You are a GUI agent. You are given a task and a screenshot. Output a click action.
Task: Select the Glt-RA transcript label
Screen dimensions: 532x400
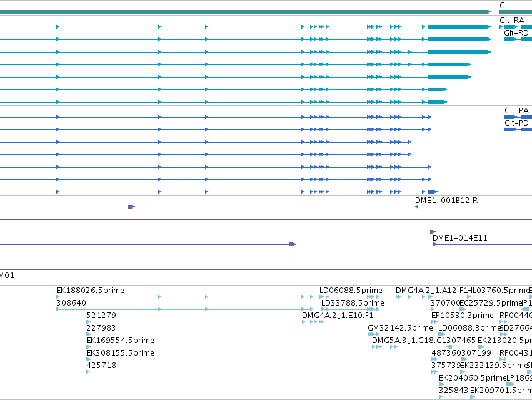click(x=512, y=21)
